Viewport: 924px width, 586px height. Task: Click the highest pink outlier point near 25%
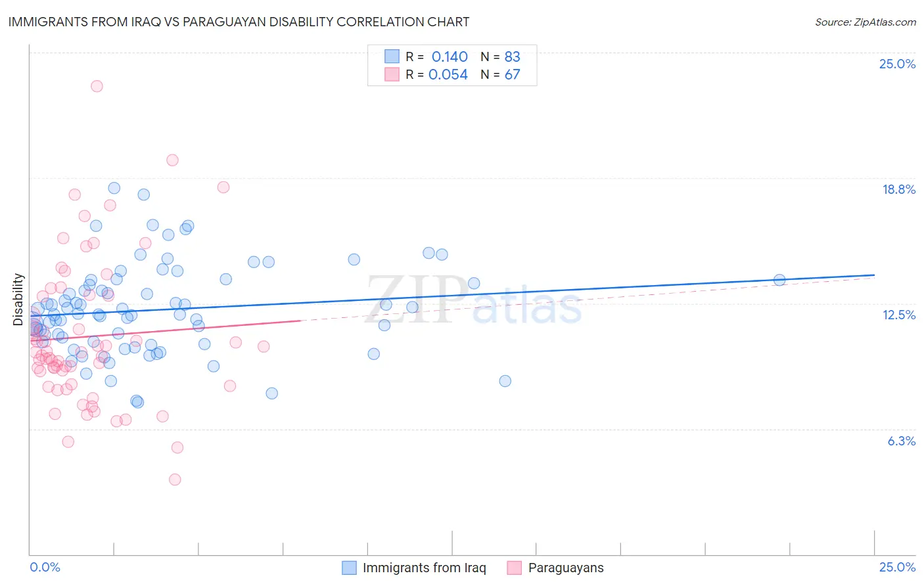(x=97, y=86)
